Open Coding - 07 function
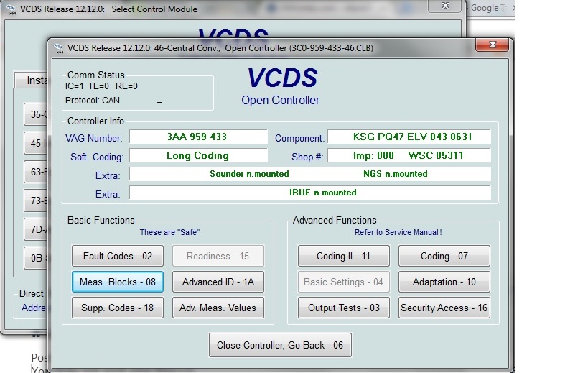Screen dimensions: 588x373 coord(444,256)
